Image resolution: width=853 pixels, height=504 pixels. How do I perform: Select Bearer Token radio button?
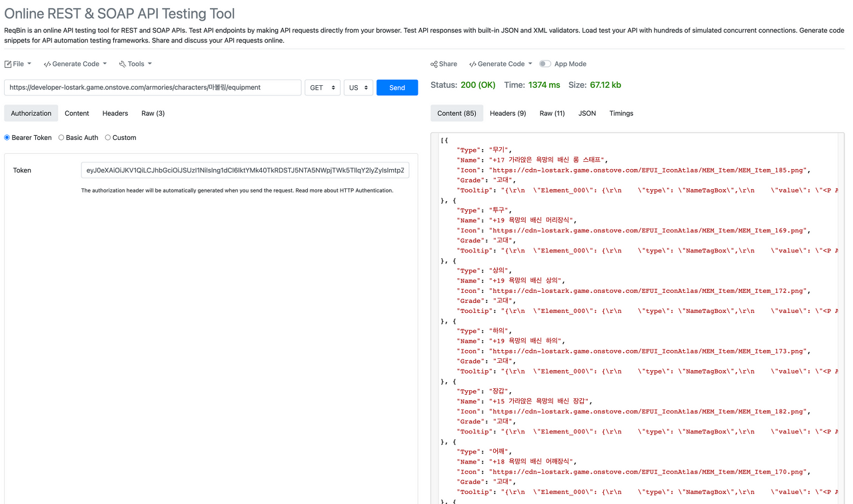[x=7, y=138]
